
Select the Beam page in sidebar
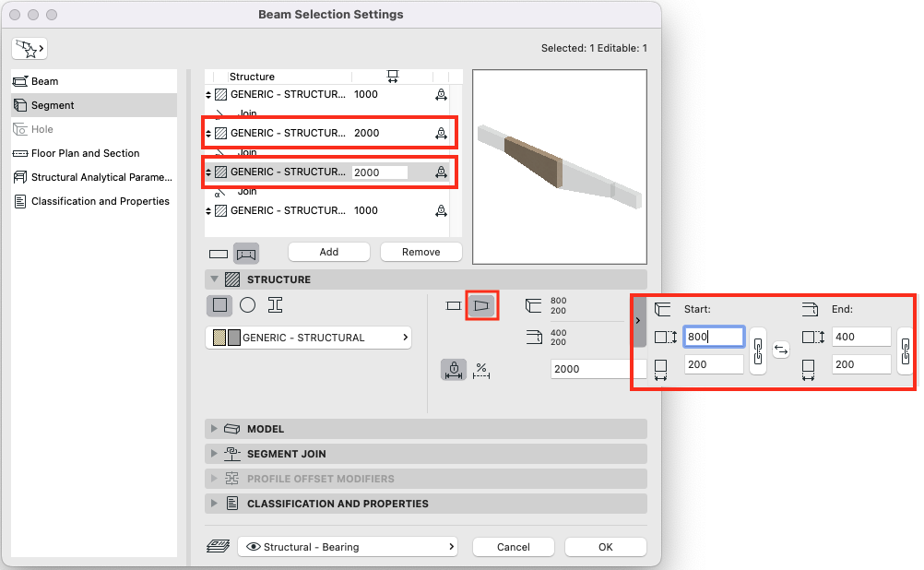[94, 81]
